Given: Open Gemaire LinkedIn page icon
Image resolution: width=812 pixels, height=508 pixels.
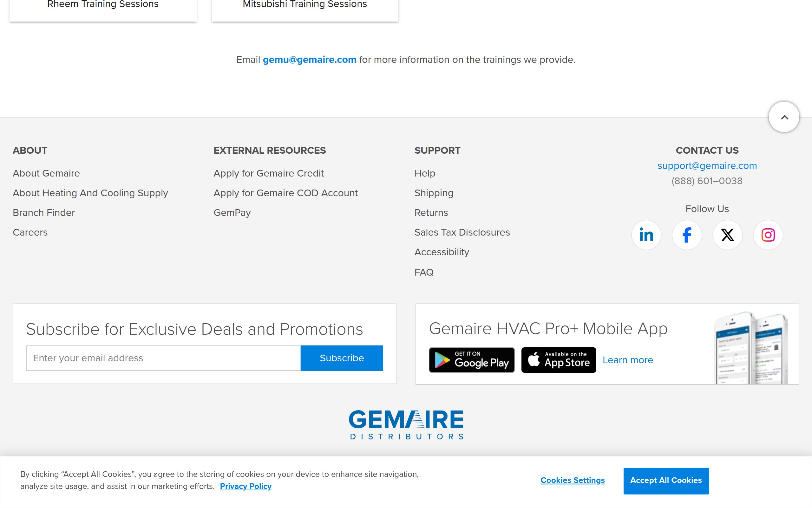Looking at the screenshot, I should [x=646, y=235].
